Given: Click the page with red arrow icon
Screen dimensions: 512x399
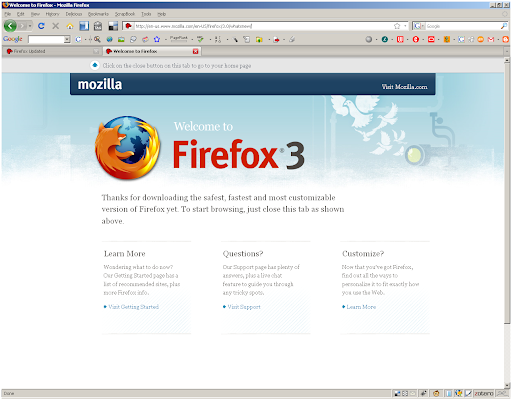Looking at the screenshot, I should pyautogui.click(x=276, y=39).
